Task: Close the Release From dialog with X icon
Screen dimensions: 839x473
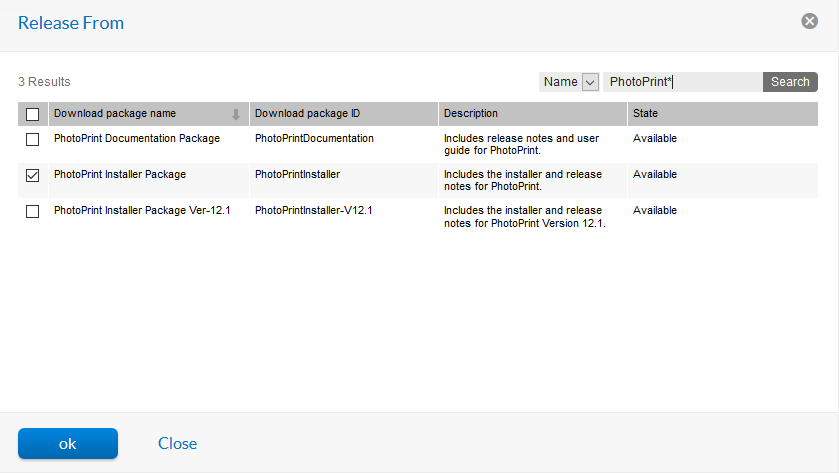Action: [810, 21]
